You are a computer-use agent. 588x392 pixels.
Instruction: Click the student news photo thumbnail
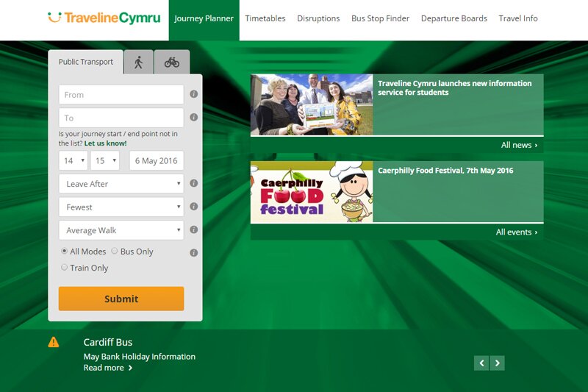pos(312,104)
